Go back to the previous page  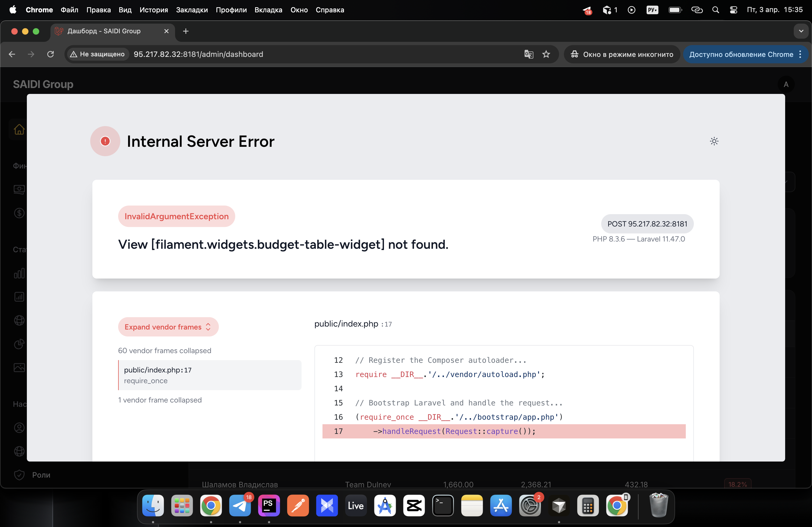coord(12,54)
